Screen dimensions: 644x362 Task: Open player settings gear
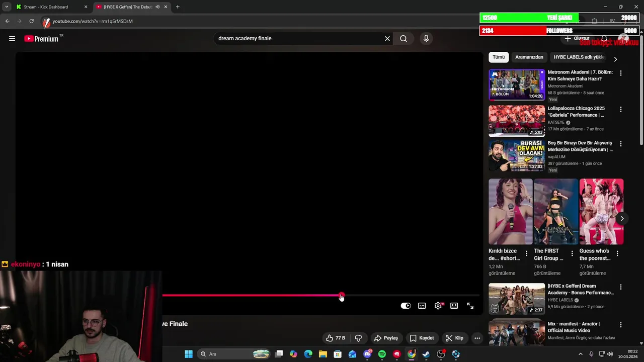pyautogui.click(x=438, y=306)
